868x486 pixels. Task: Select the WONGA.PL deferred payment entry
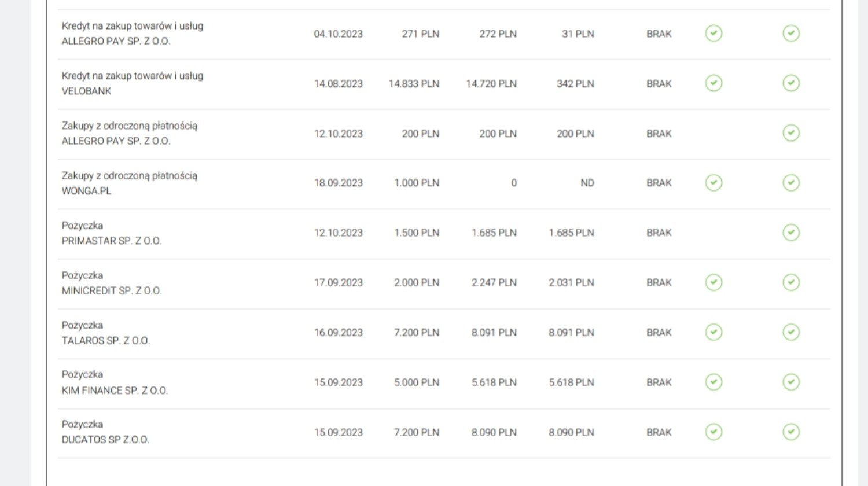click(x=86, y=190)
